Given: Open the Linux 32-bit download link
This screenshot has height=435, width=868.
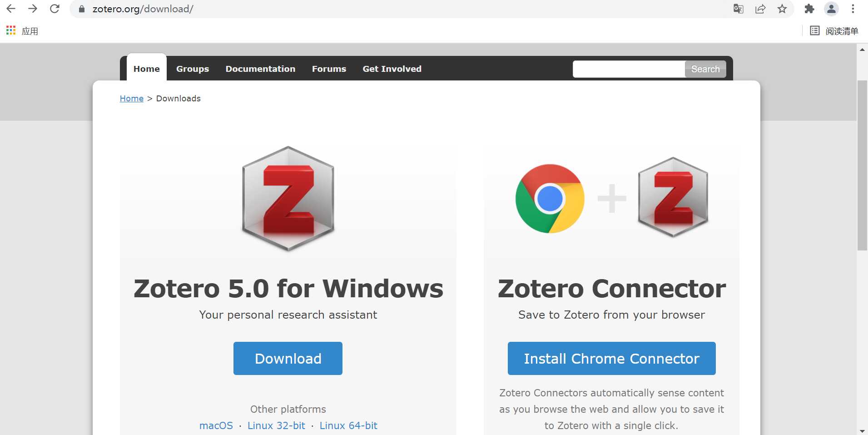Looking at the screenshot, I should pos(276,425).
